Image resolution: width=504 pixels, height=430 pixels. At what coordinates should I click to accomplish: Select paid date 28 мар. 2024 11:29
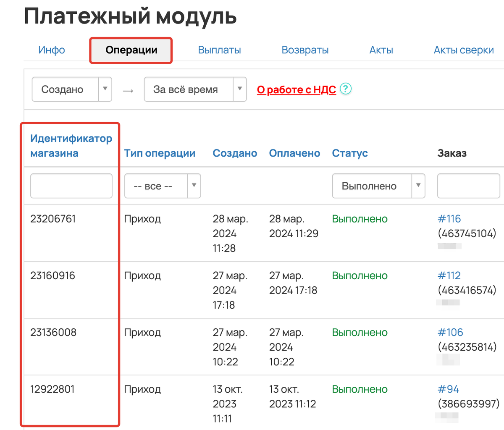click(294, 226)
